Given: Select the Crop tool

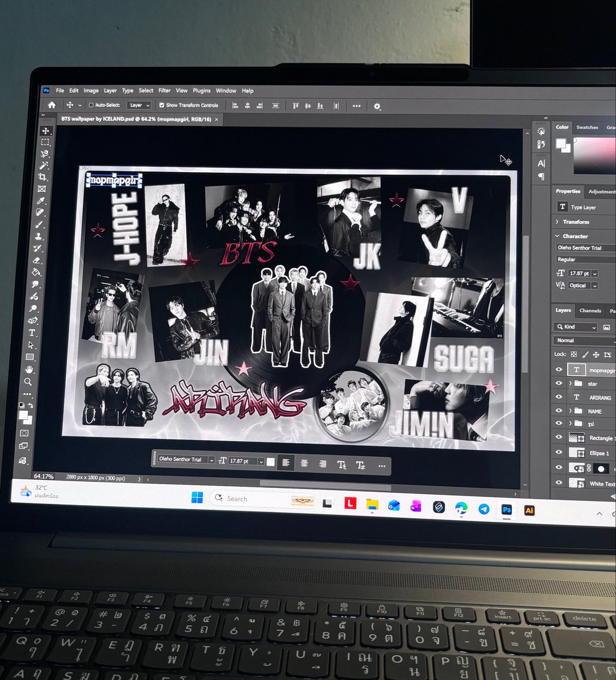Looking at the screenshot, I should coord(43,177).
